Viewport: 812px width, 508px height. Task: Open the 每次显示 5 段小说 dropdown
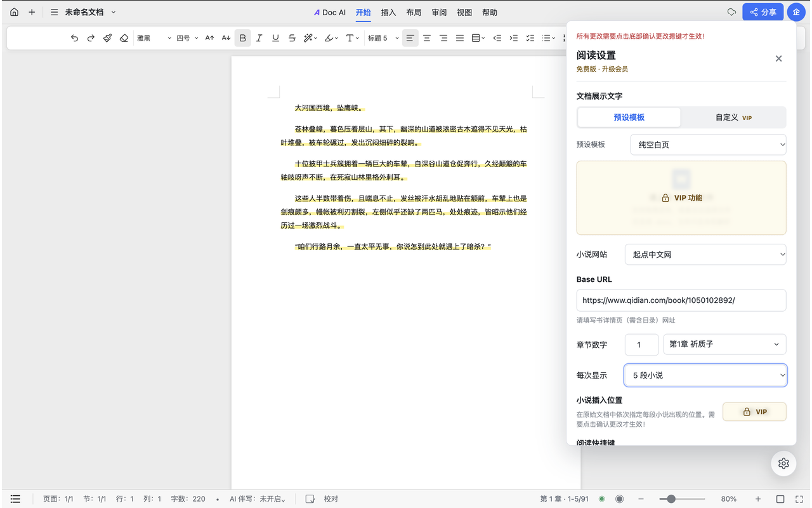click(705, 375)
